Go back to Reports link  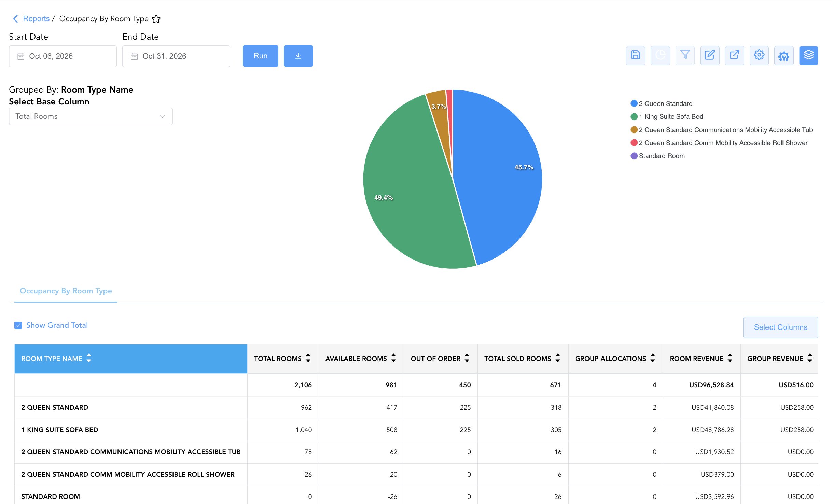(36, 19)
